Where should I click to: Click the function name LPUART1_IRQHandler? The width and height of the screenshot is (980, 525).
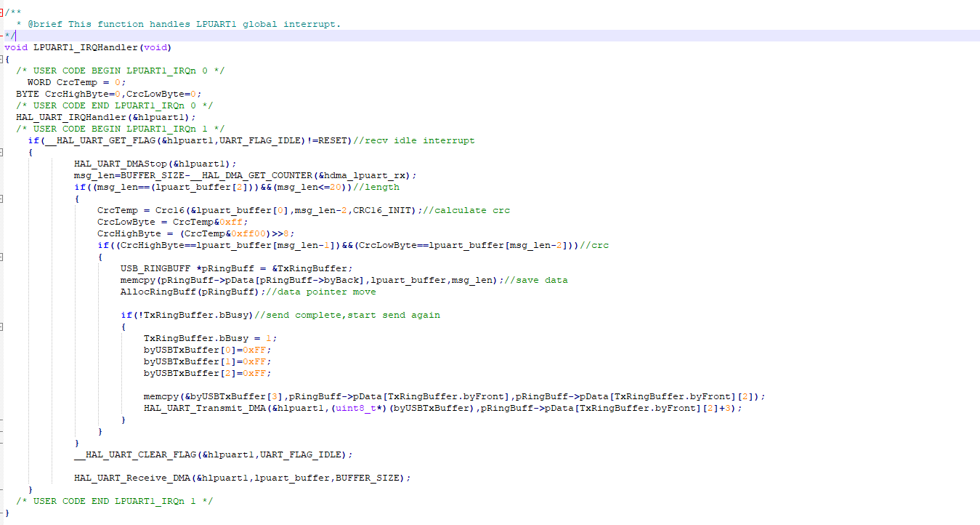85,47
